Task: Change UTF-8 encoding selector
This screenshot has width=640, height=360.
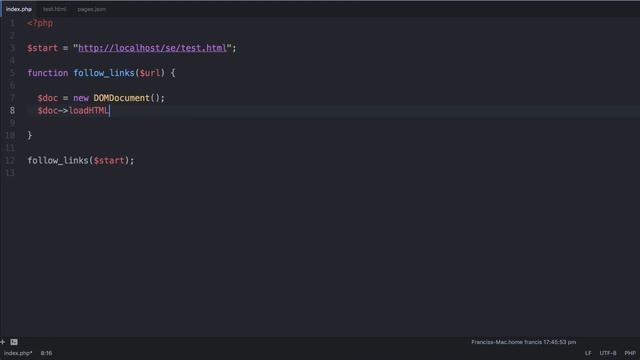Action: click(x=608, y=353)
